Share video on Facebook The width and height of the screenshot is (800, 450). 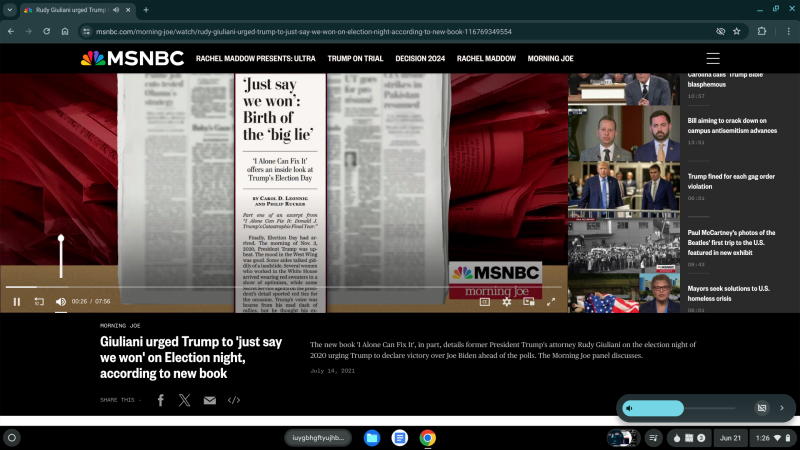pos(161,400)
